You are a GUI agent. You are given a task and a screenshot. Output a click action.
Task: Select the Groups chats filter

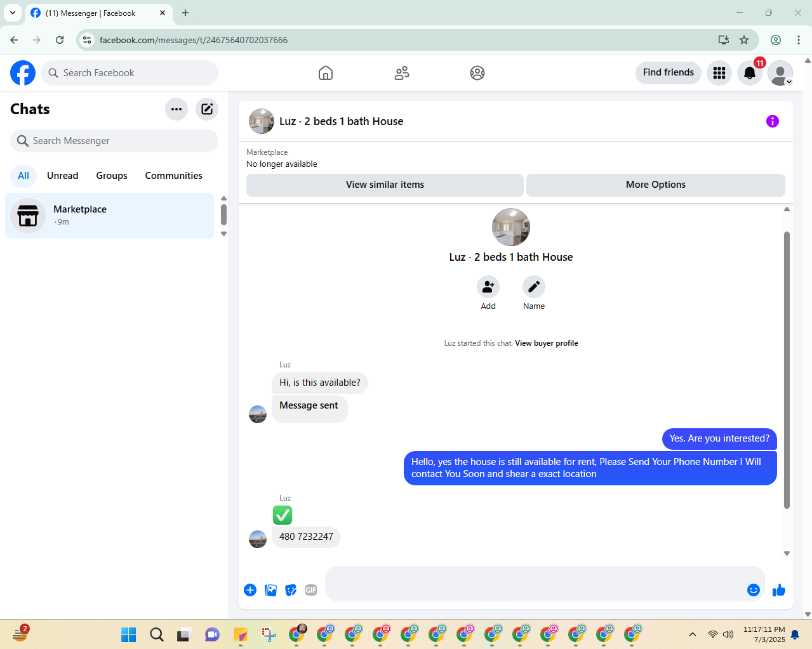click(x=112, y=176)
